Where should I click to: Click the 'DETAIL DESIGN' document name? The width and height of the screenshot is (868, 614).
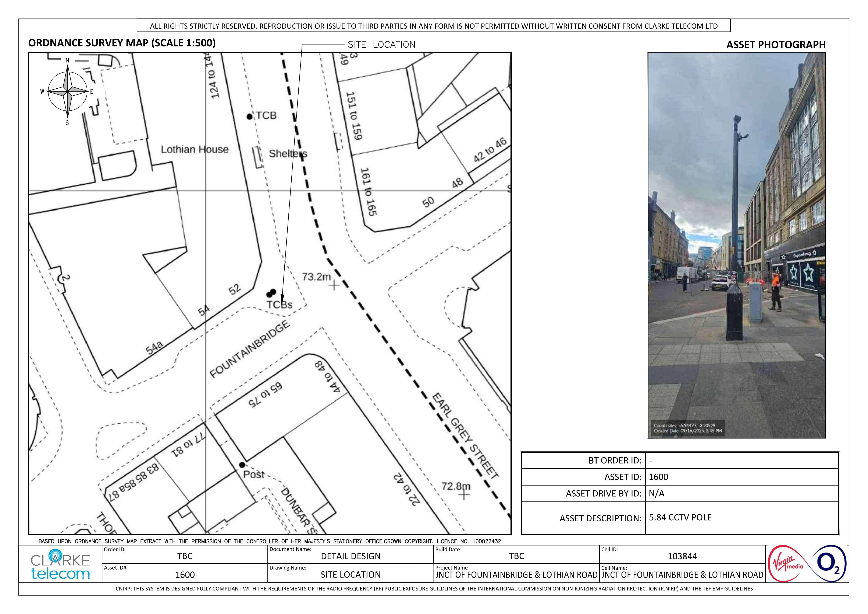[x=351, y=556]
